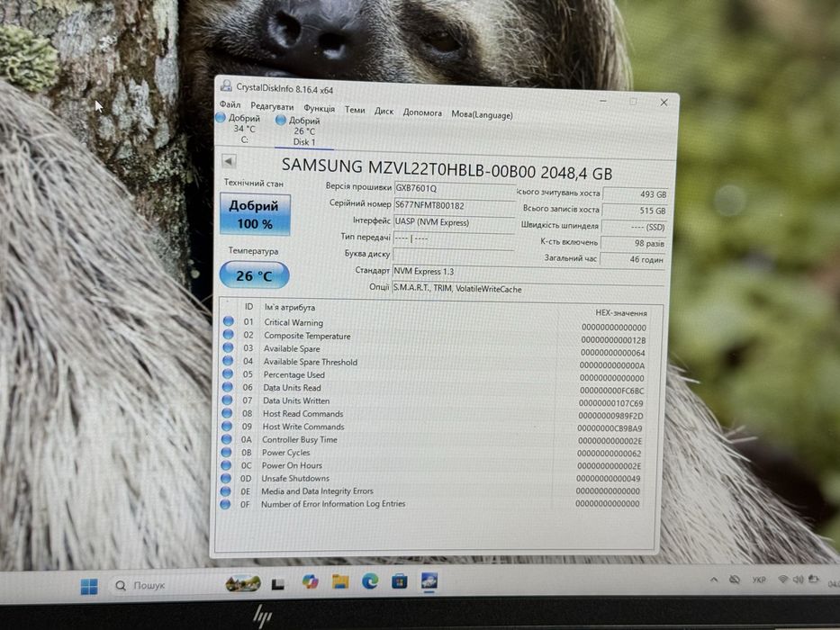Expand the system tray hidden icons chevron
The width and height of the screenshot is (840, 630).
(714, 579)
